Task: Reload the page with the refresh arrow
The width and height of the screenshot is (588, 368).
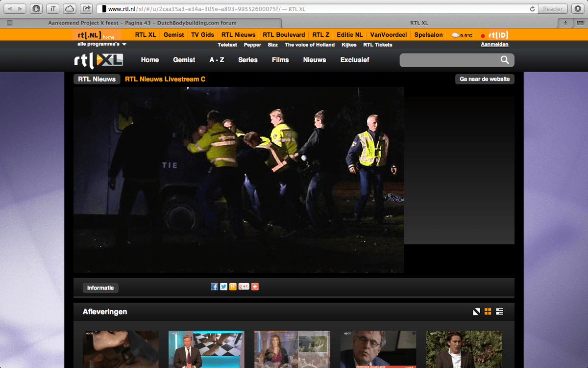Action: [532, 9]
